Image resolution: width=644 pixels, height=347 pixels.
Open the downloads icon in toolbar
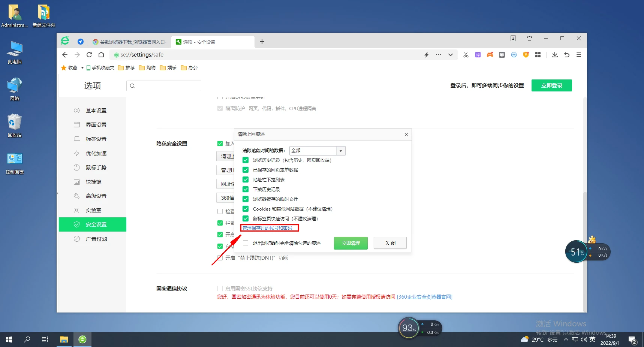click(555, 55)
